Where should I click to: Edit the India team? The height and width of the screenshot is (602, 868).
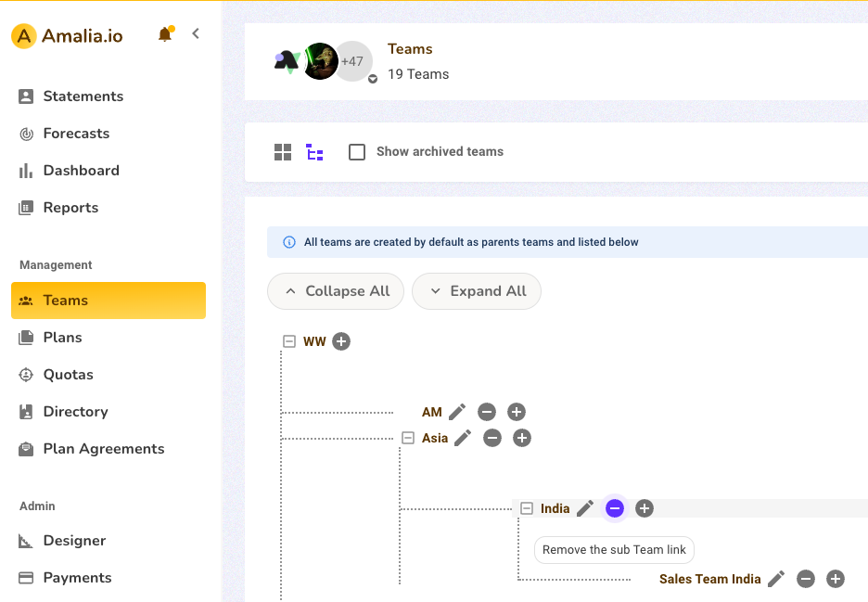pyautogui.click(x=585, y=508)
